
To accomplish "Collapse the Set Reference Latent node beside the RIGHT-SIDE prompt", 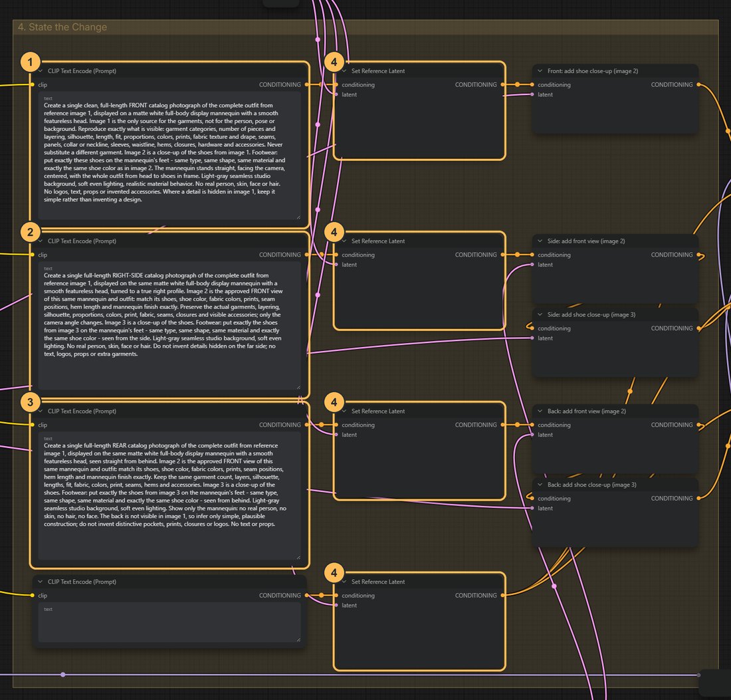I will 344,241.
